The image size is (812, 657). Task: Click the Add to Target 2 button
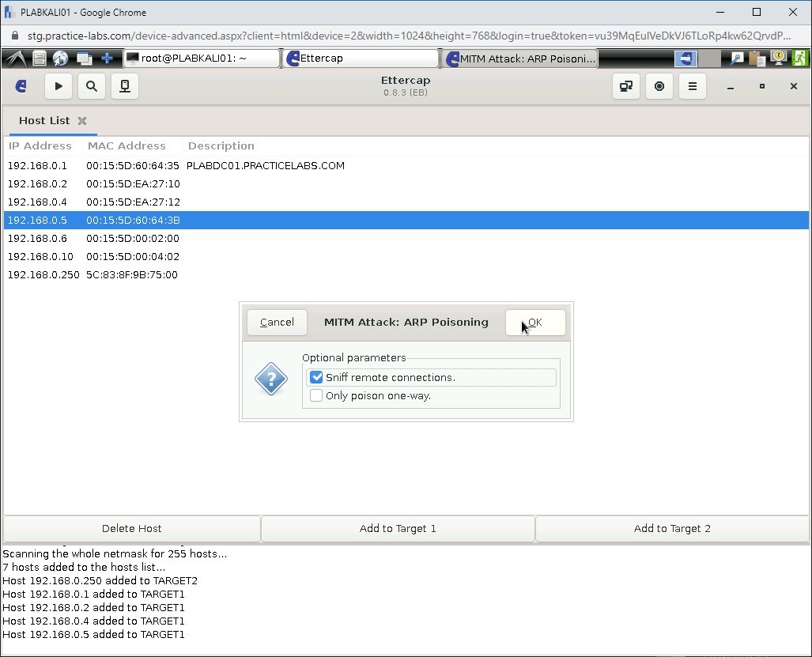pyautogui.click(x=672, y=528)
